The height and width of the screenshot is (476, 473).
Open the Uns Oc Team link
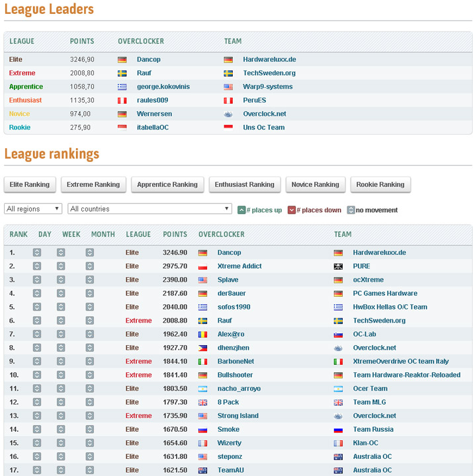[264, 128]
